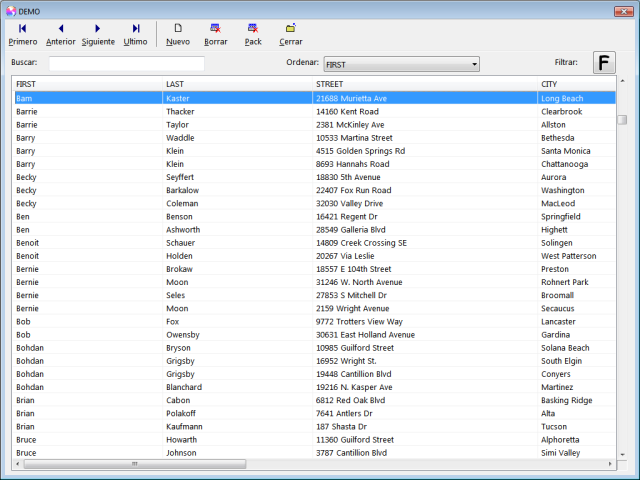Select the STREET column header

coord(425,84)
